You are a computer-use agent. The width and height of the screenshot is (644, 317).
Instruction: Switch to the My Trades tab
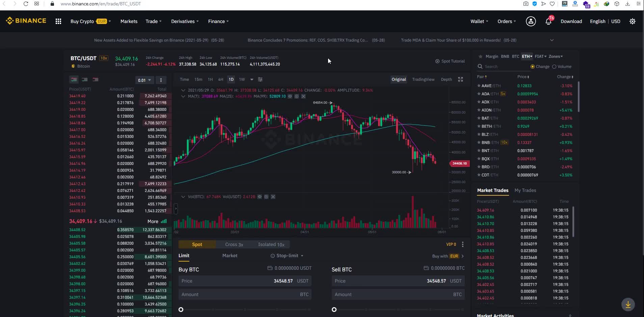(525, 190)
